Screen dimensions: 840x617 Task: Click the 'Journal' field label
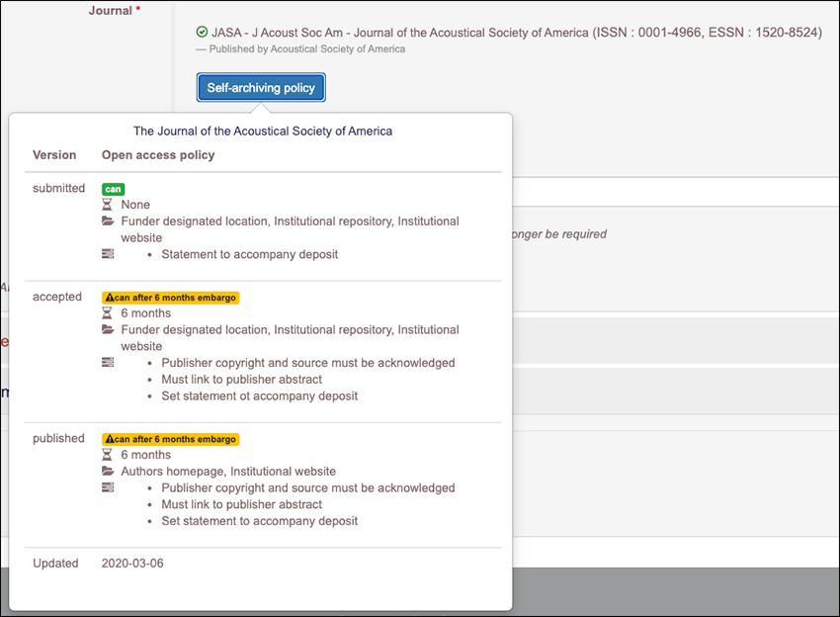coord(111,10)
